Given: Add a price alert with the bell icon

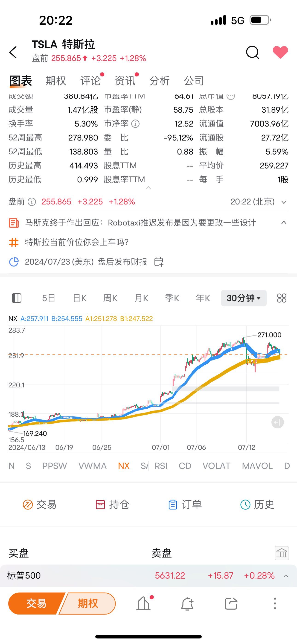Looking at the screenshot, I should [x=187, y=604].
